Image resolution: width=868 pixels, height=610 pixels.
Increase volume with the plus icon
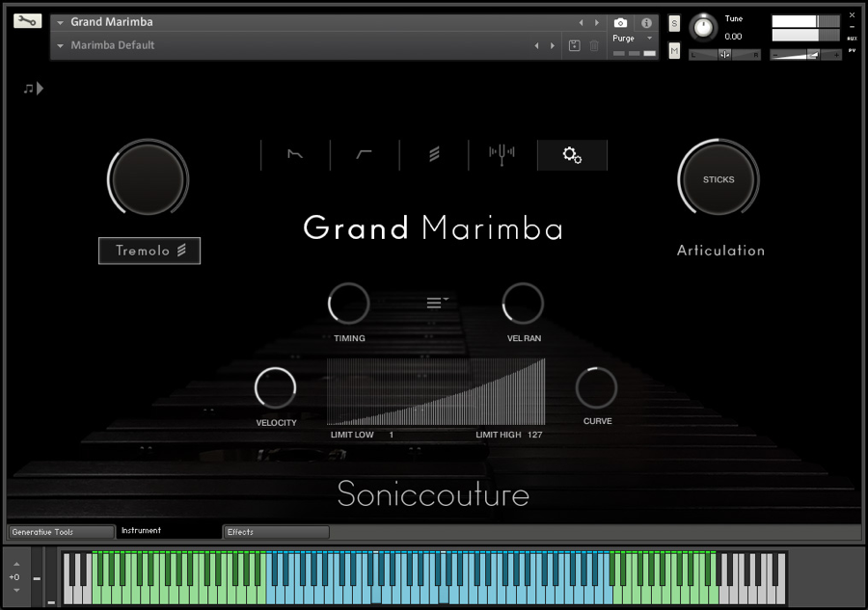[x=836, y=55]
